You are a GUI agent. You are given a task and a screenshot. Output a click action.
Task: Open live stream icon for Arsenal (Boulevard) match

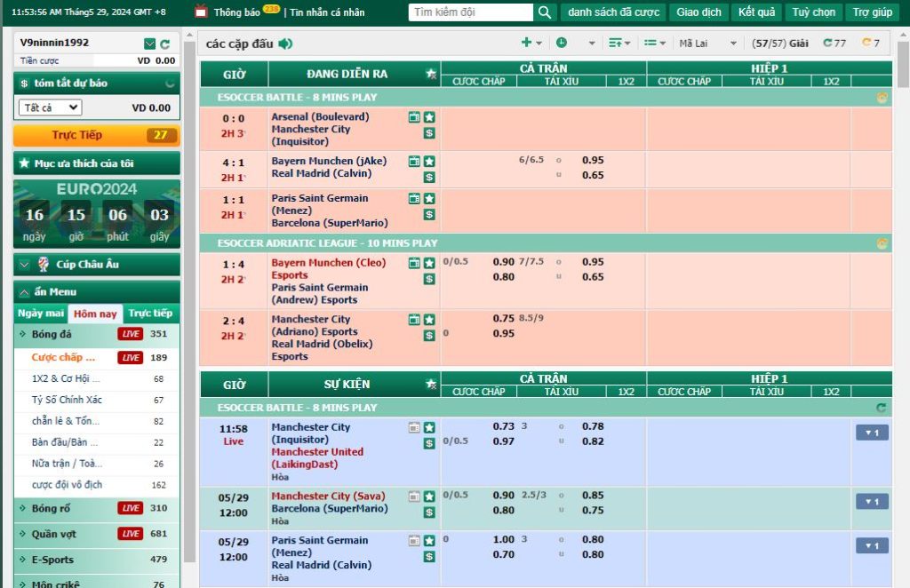click(x=414, y=117)
